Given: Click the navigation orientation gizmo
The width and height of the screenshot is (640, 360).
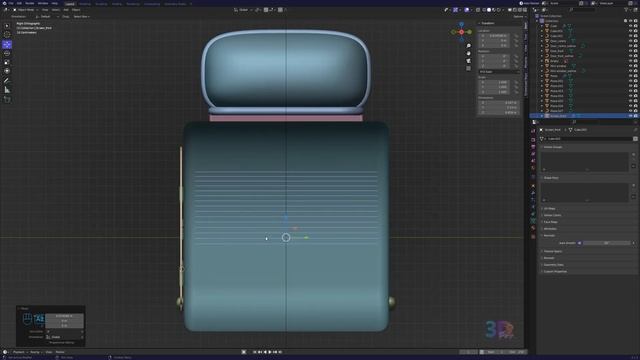Looking at the screenshot, I should (x=462, y=32).
